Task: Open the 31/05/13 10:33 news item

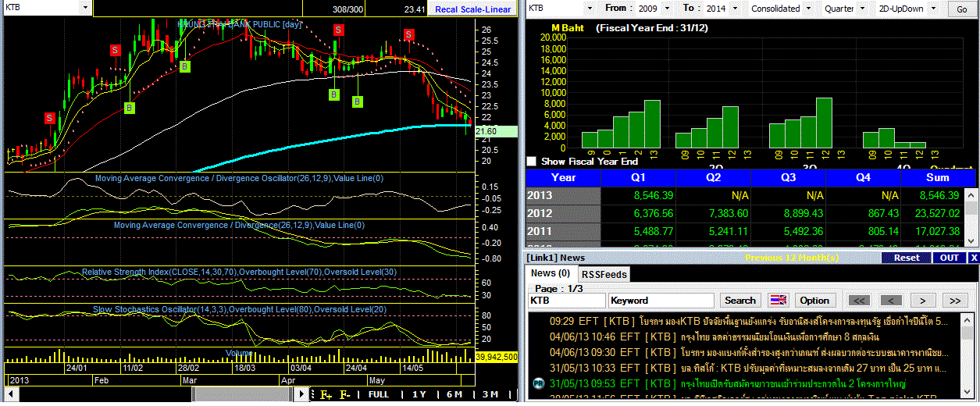Action: click(x=749, y=368)
